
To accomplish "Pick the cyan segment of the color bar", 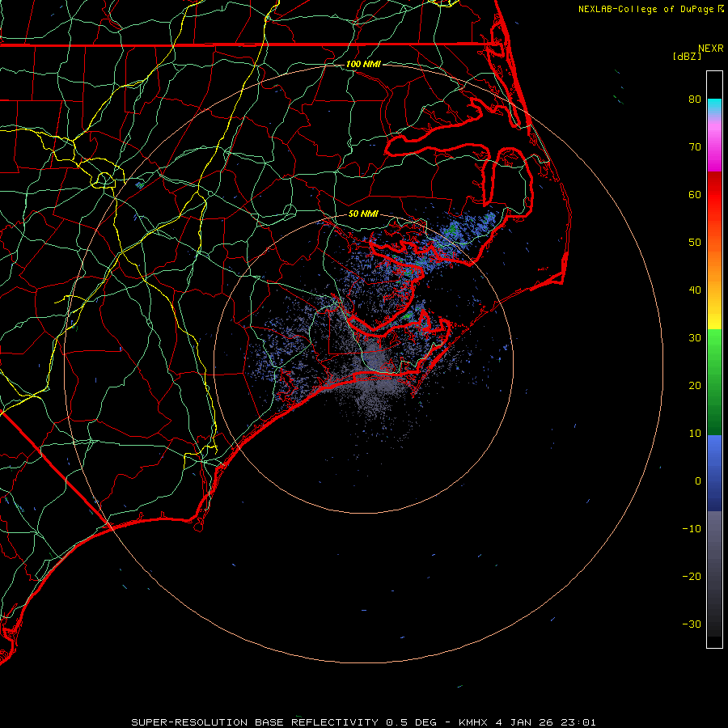I will coord(714,106).
